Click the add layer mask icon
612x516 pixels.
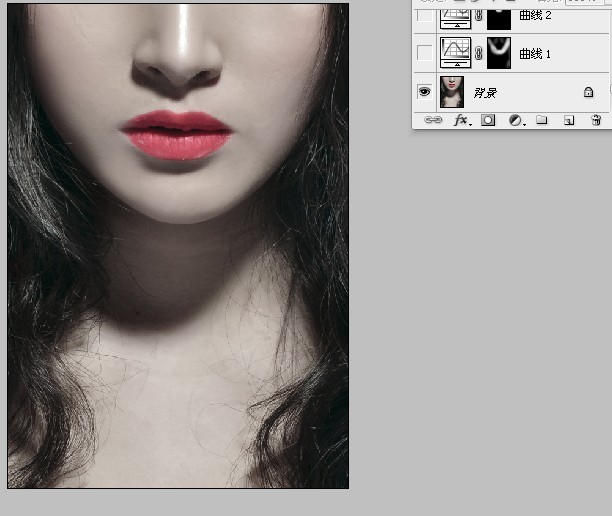(488, 120)
